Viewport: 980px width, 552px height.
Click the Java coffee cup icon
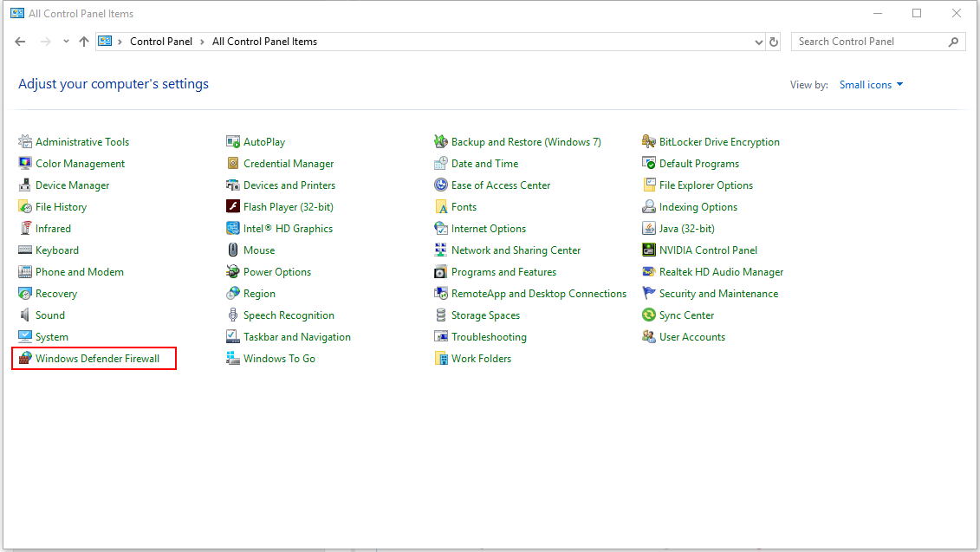pos(649,229)
